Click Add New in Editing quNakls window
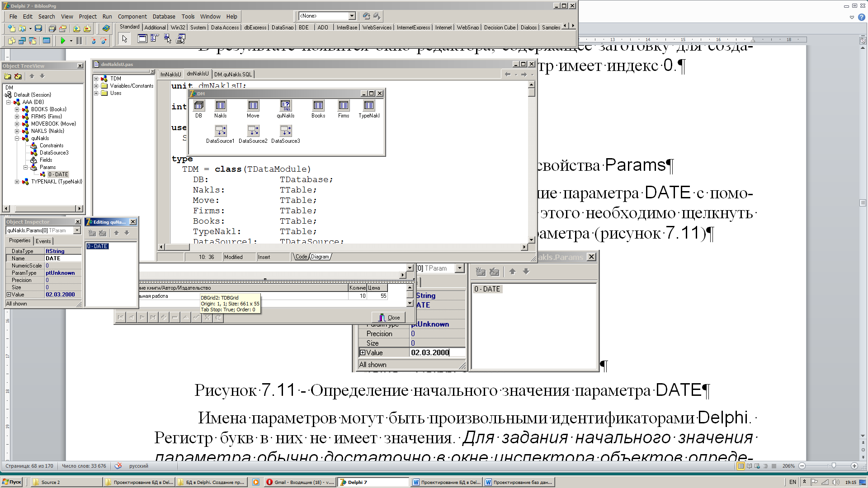This screenshot has width=868, height=488. [92, 233]
